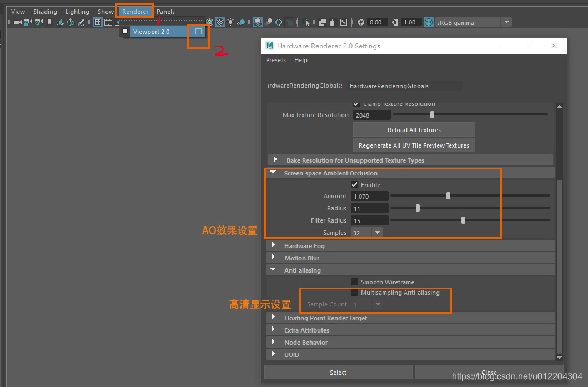Open the Panels menu
The image size is (588, 387).
coord(166,12)
